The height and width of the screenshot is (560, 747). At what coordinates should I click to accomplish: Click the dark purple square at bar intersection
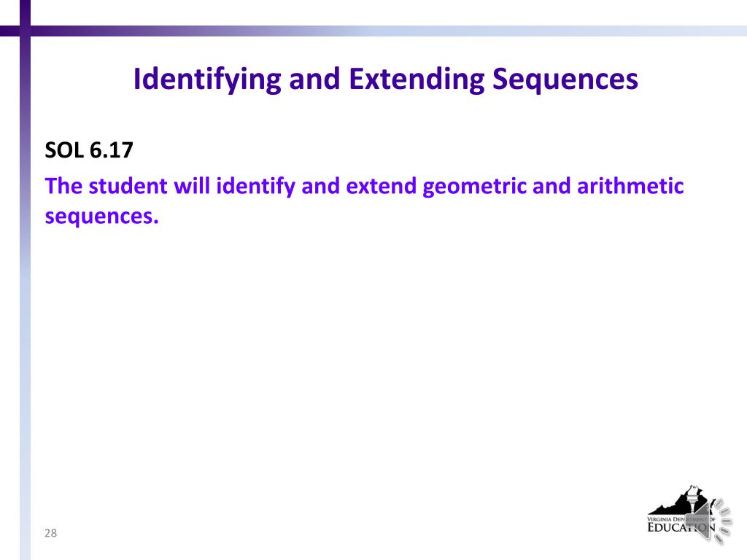point(26,31)
